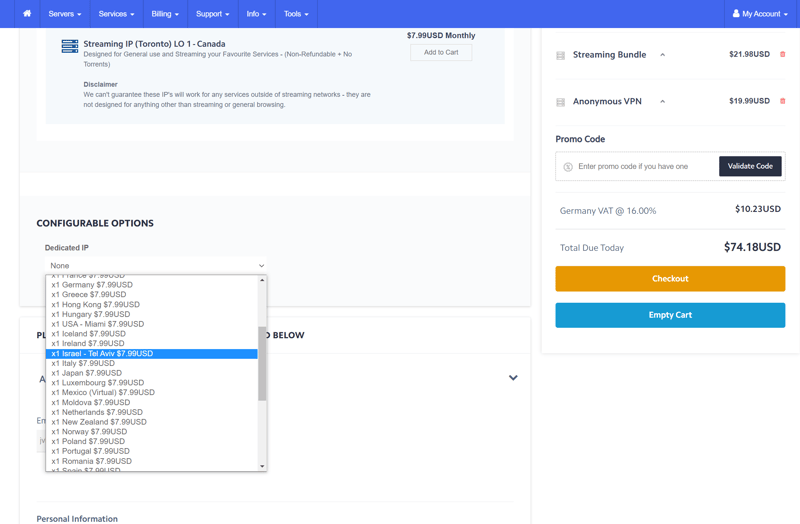Collapse the Anonymous VPN cart item

662,101
